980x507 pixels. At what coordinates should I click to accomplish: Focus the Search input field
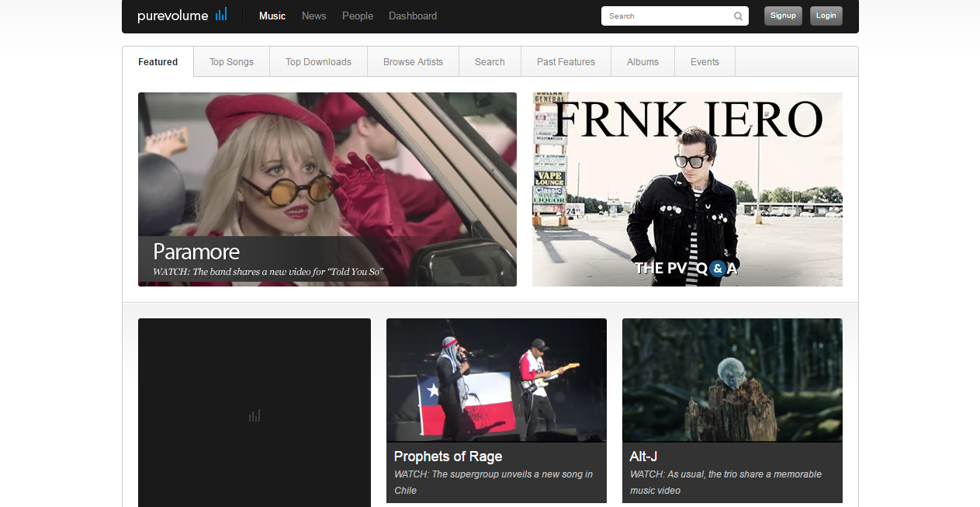tap(675, 16)
